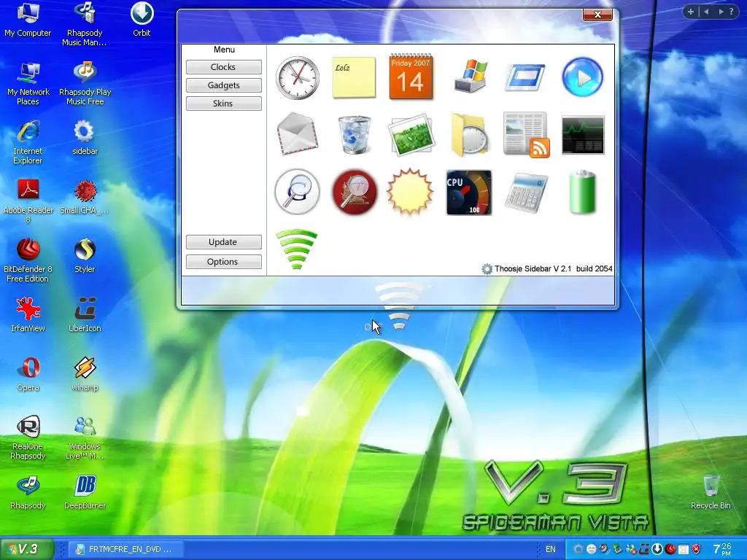The height and width of the screenshot is (560, 747).
Task: Select the Small.CHA red virus-shaped desktop icon
Action: [x=85, y=197]
